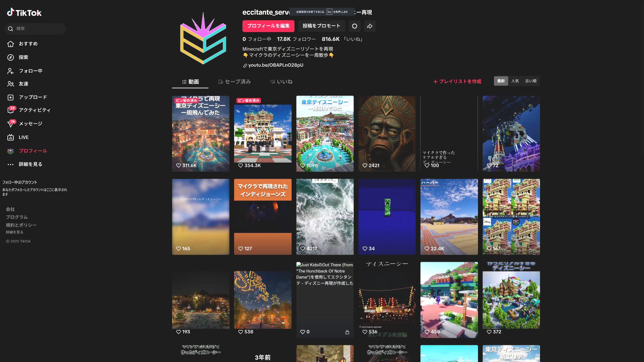The image size is (644, 362).
Task: Open the プロフィール avatar icon
Action: [11, 151]
